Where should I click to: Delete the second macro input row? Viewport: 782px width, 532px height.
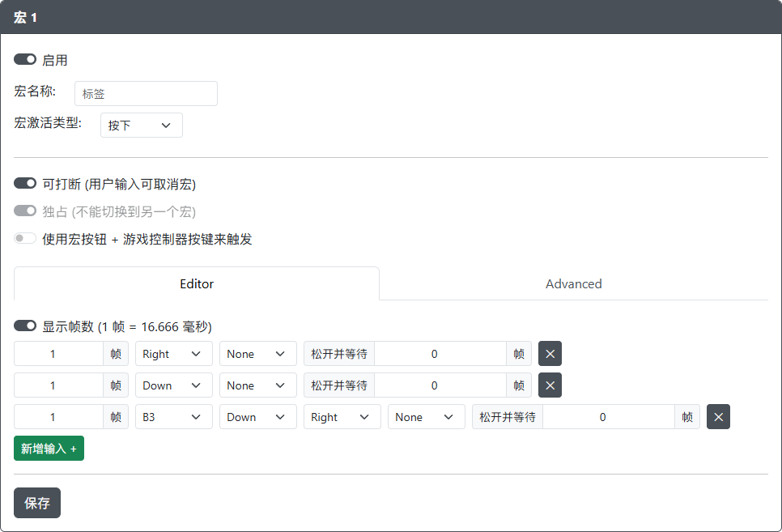(550, 385)
